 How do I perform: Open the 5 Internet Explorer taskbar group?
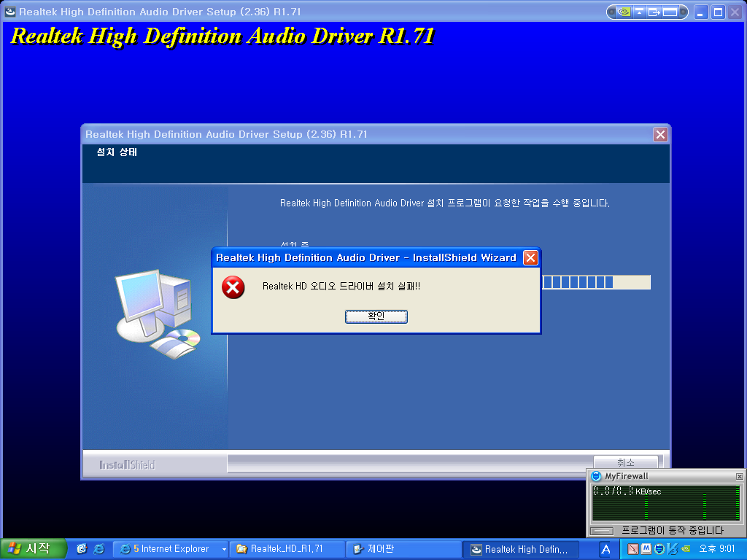(x=171, y=549)
